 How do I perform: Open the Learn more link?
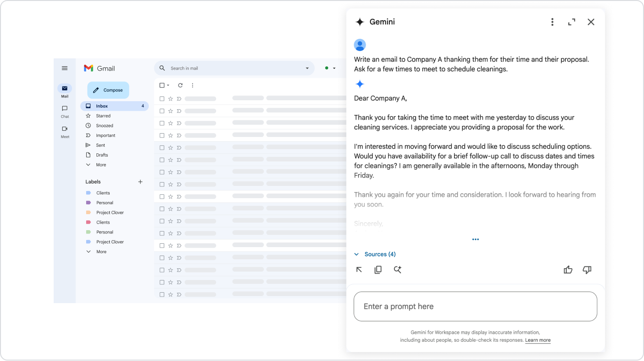(x=538, y=340)
